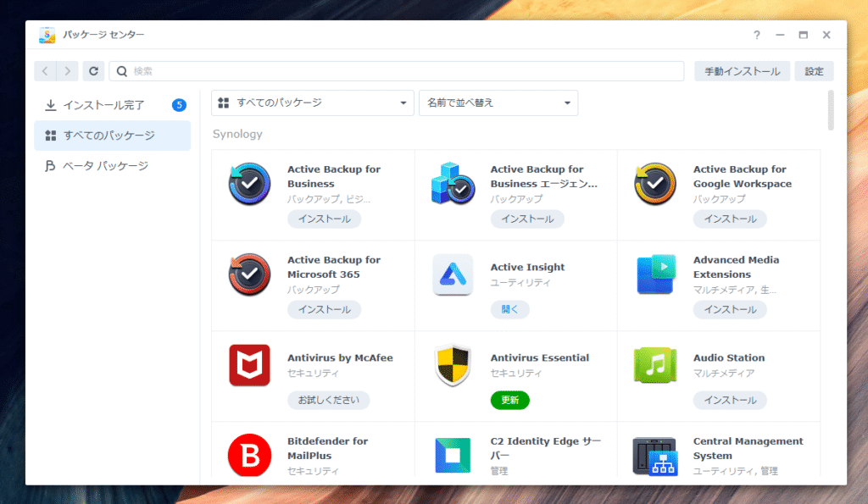
Task: Open the Active Backup for Microsoft 365 title
Action: pyautogui.click(x=334, y=267)
